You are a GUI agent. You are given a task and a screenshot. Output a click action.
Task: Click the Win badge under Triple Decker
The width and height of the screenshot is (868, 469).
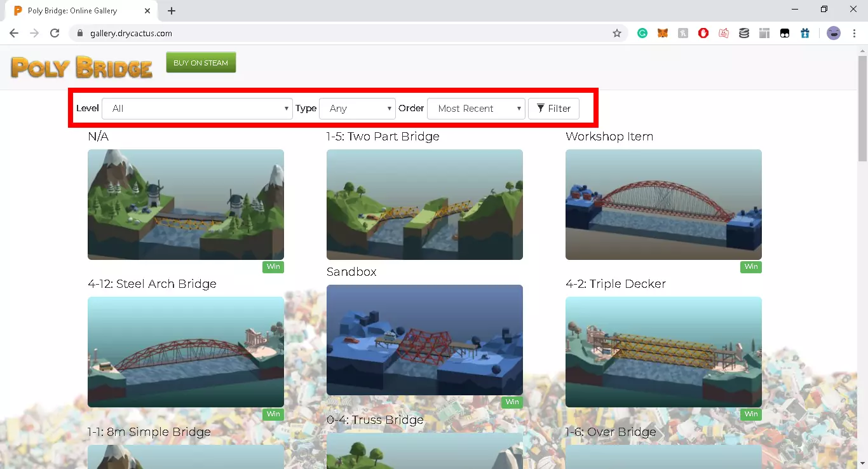coord(751,414)
